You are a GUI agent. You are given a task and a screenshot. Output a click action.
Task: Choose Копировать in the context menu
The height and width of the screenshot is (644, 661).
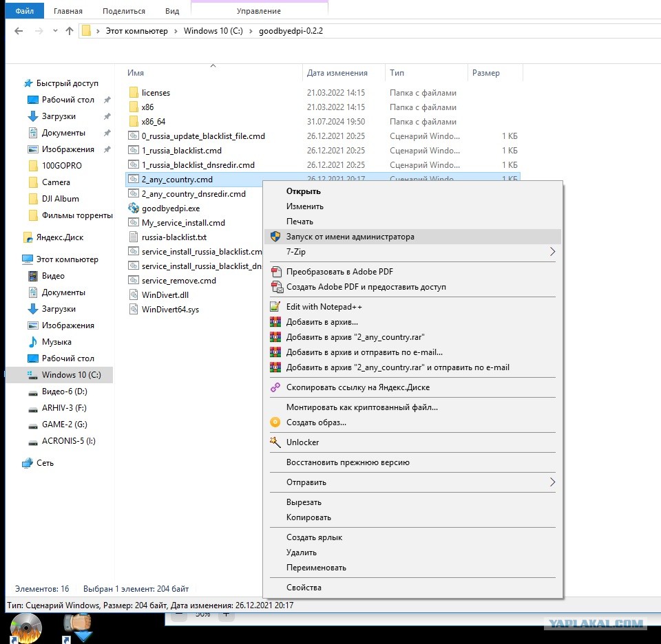[x=308, y=517]
